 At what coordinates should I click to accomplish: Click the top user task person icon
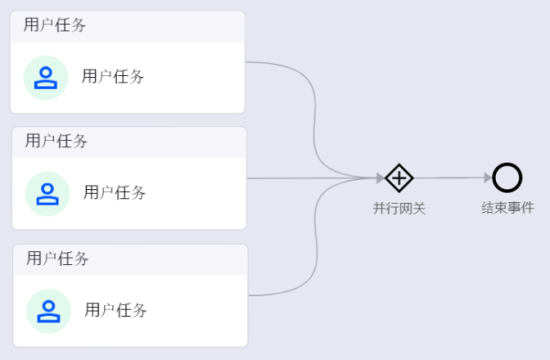(x=46, y=78)
